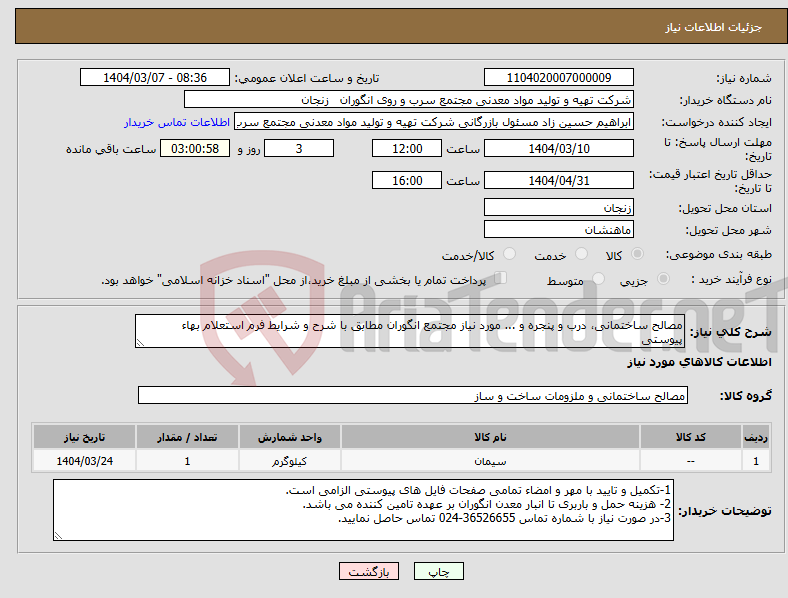Click the سیمان product name cell
Screen dimensions: 788x598
tap(490, 461)
